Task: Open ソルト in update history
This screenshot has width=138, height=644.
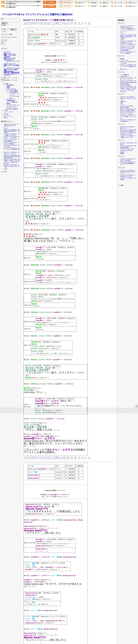Action: coord(122,33)
